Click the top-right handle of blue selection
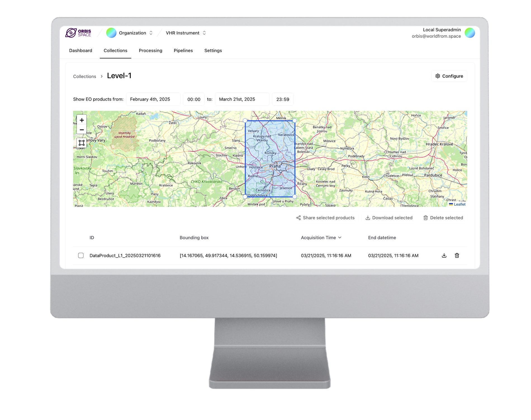Viewport: 531px width, 420px height. pos(295,121)
